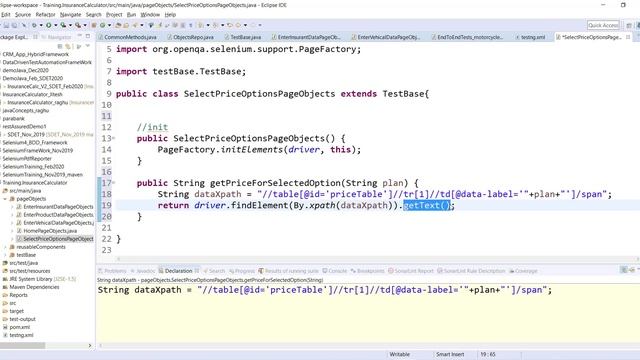This screenshot has height=360, width=640.
Task: Select parabank project in explorer
Action: click(13, 118)
